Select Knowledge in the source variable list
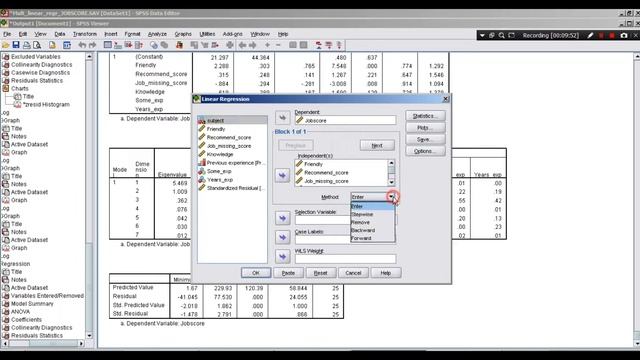 [x=220, y=154]
